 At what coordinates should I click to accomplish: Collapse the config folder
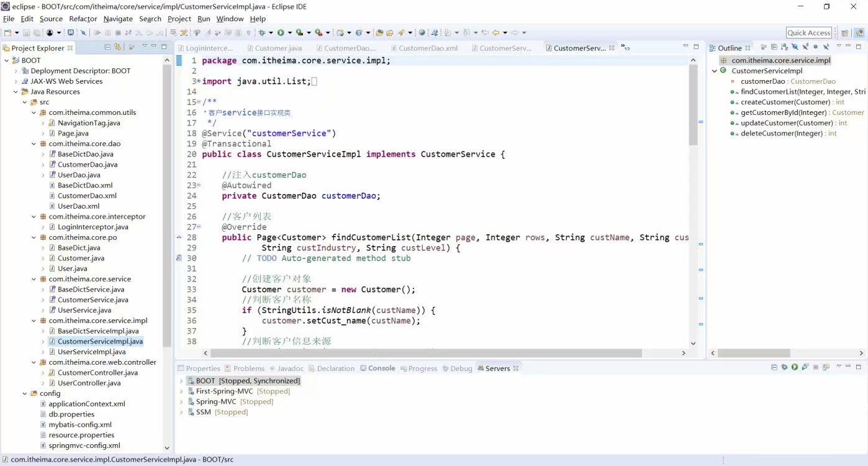pos(25,393)
